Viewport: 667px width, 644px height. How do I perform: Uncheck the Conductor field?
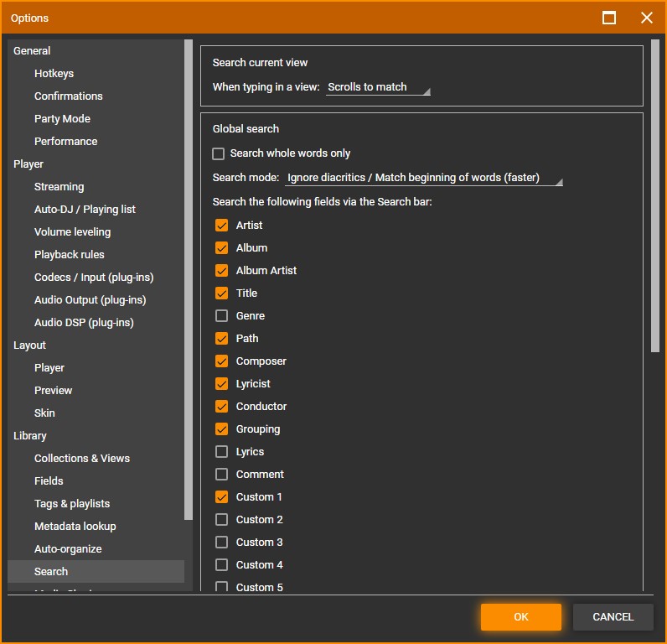pyautogui.click(x=221, y=406)
